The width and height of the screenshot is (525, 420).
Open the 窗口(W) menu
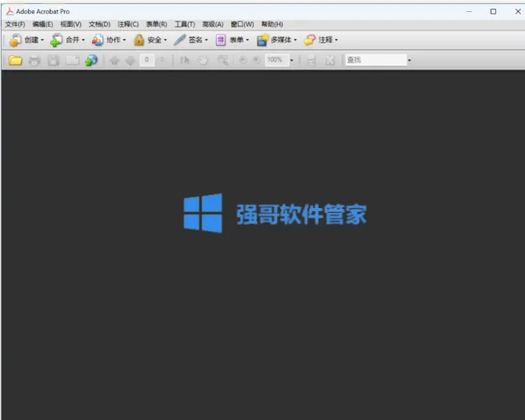coord(242,24)
